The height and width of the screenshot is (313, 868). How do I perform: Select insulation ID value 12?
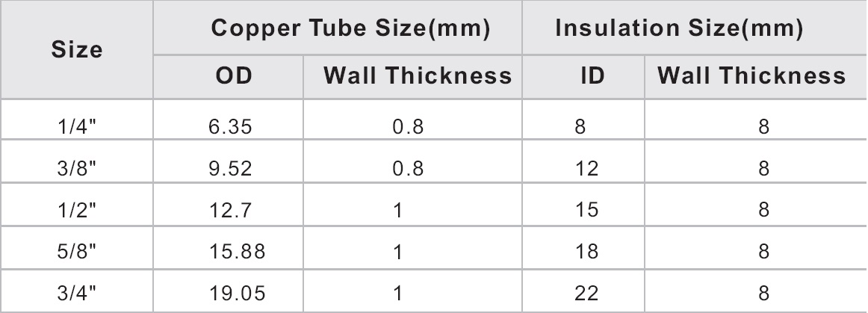(587, 168)
